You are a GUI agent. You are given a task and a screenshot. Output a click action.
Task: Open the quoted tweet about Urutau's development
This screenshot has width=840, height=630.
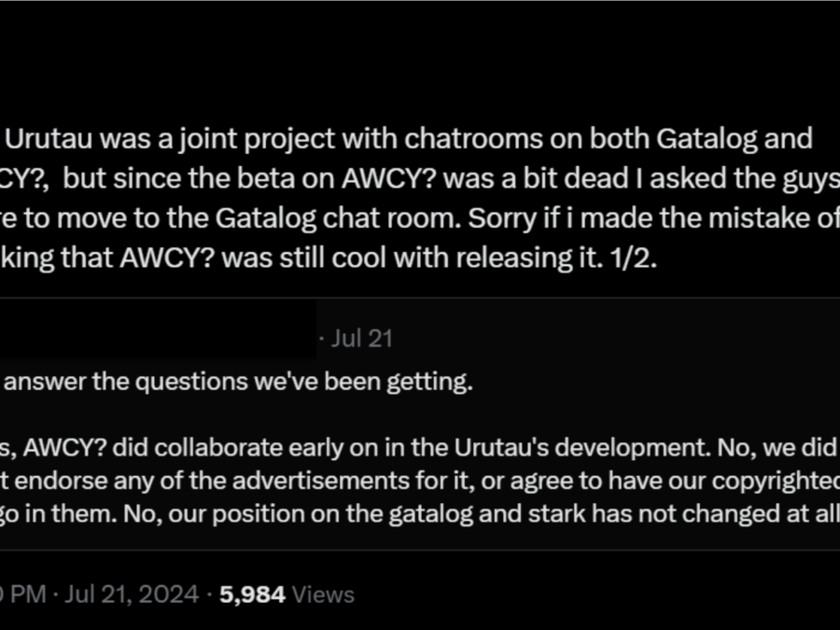[420, 424]
